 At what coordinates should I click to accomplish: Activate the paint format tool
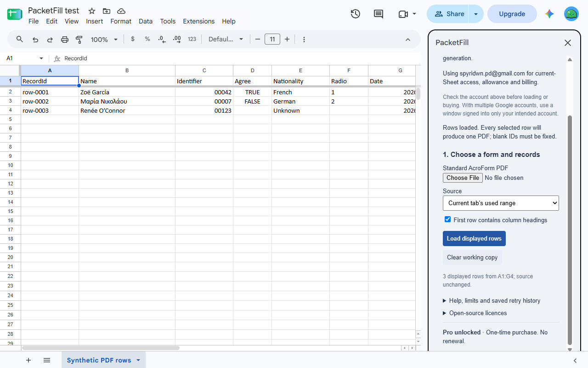click(79, 40)
